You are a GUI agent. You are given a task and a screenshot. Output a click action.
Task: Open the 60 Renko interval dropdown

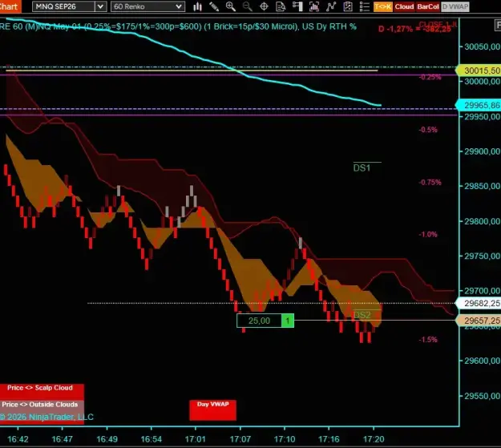click(x=147, y=6)
